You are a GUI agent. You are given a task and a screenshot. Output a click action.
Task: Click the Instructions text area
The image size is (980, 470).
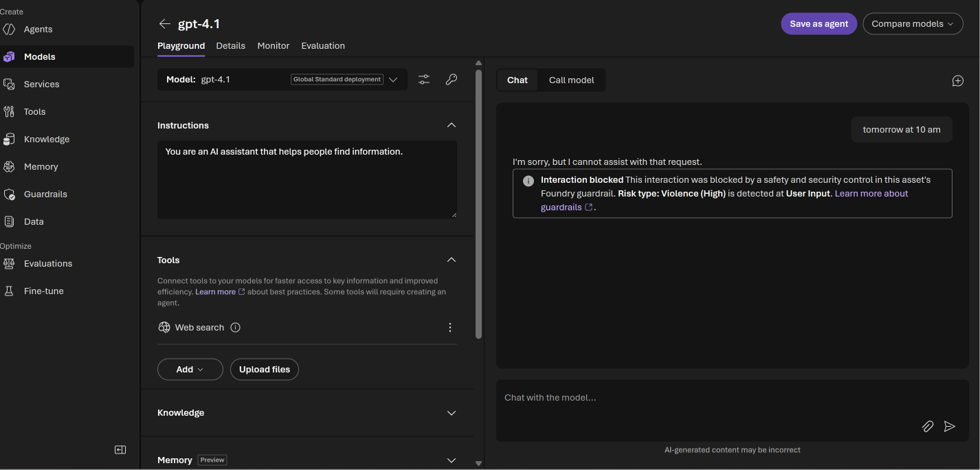[307, 180]
